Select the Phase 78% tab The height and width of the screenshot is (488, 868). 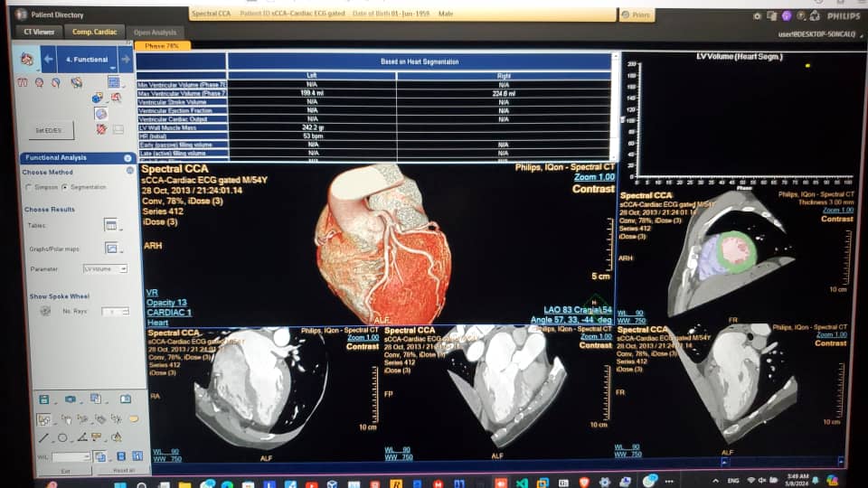click(162, 46)
